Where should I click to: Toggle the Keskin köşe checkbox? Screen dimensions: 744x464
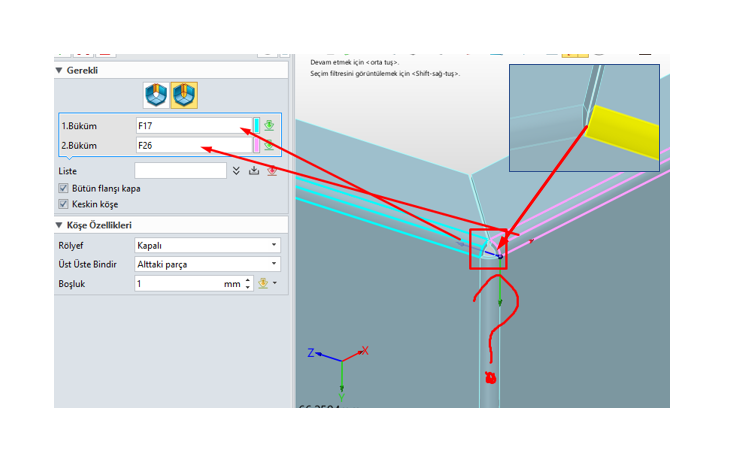click(63, 204)
